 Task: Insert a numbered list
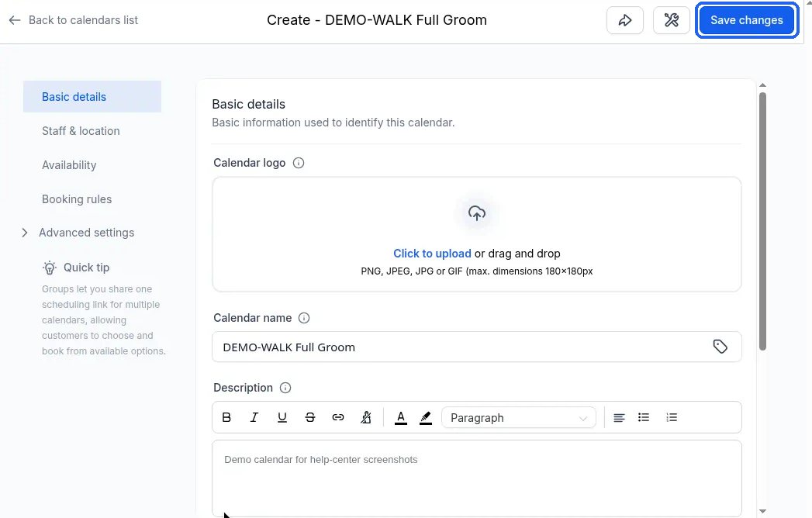coord(672,417)
